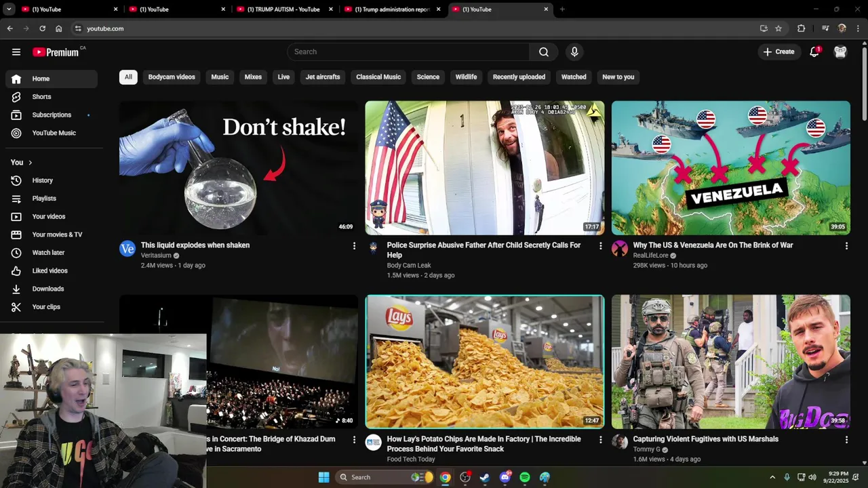Open Playlists in the sidebar
This screenshot has height=488, width=868.
(x=52, y=199)
